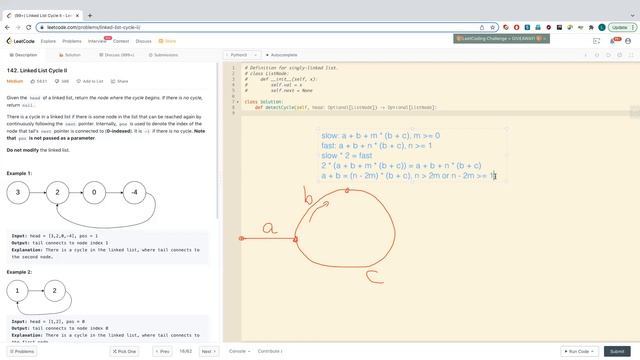This screenshot has height=360, width=640.
Task: Click the 'slow * 2 = fast' annotation text
Action: point(347,156)
